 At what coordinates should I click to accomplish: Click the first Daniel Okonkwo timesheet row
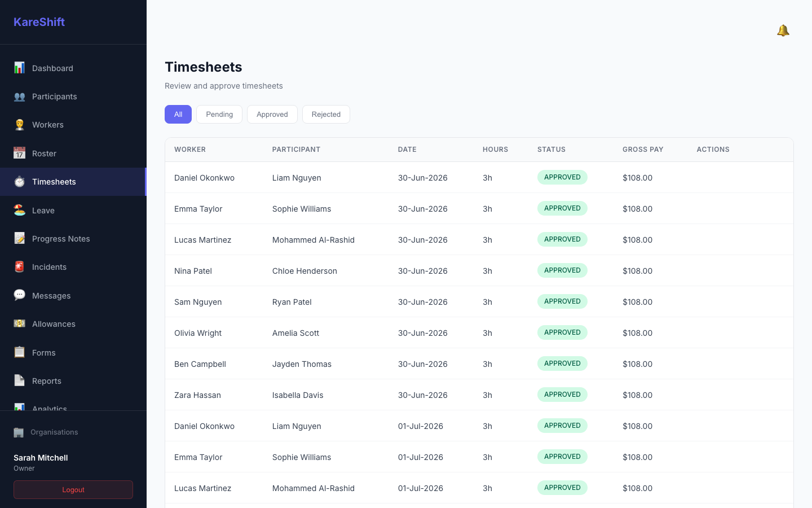point(479,178)
